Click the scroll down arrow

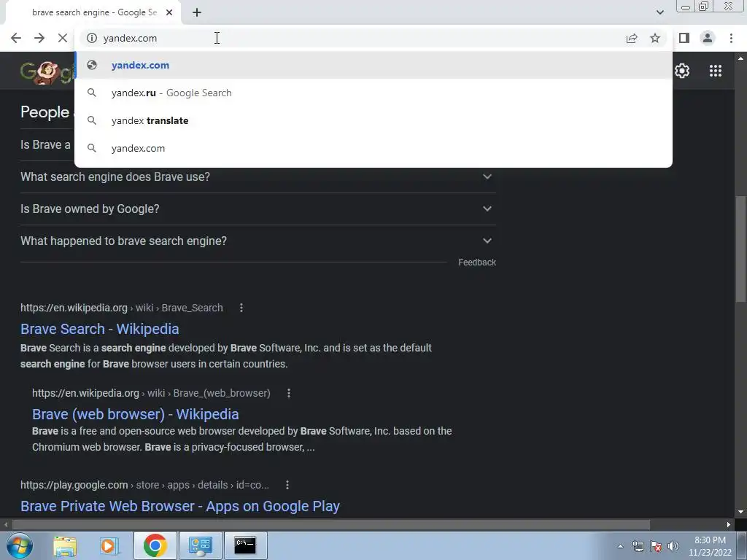pos(740,513)
